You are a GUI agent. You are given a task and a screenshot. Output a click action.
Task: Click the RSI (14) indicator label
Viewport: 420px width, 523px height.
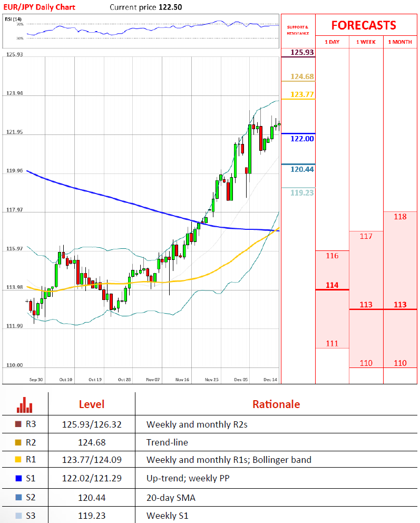(13, 19)
